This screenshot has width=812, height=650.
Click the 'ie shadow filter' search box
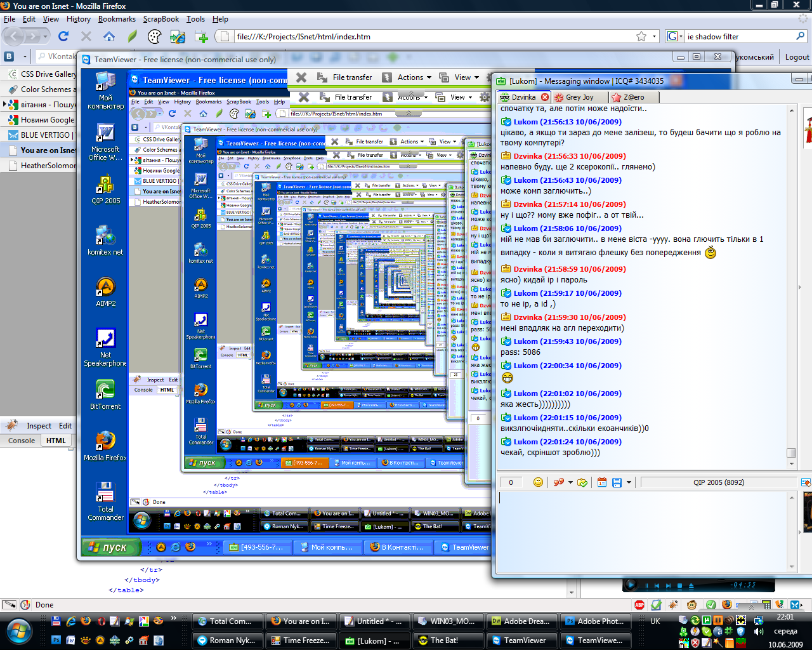click(x=739, y=37)
